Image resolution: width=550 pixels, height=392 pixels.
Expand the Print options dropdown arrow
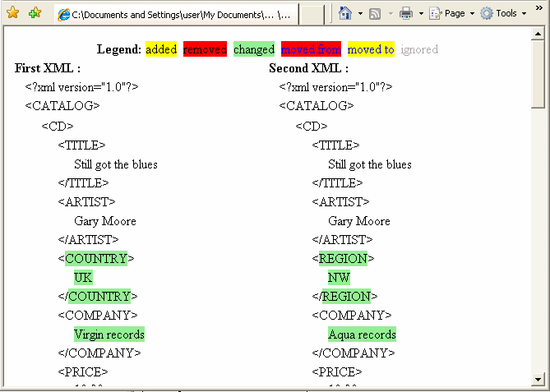(x=420, y=14)
